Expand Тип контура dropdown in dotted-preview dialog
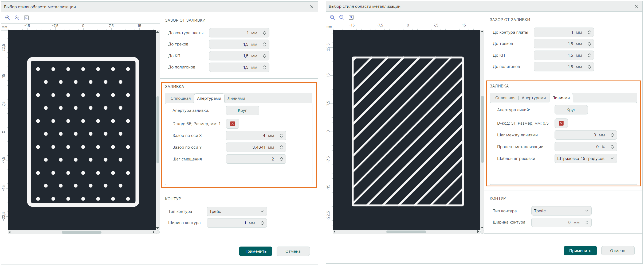 point(237,212)
